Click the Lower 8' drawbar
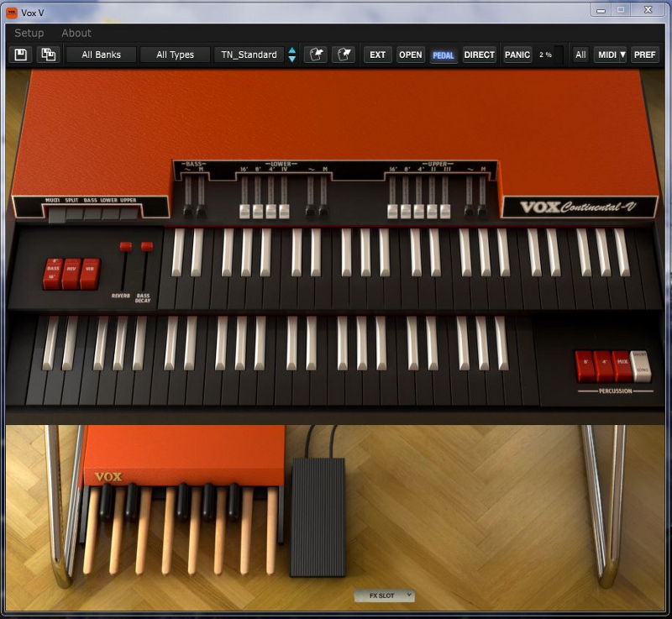Viewport: 672px width, 619px height. pyautogui.click(x=258, y=211)
